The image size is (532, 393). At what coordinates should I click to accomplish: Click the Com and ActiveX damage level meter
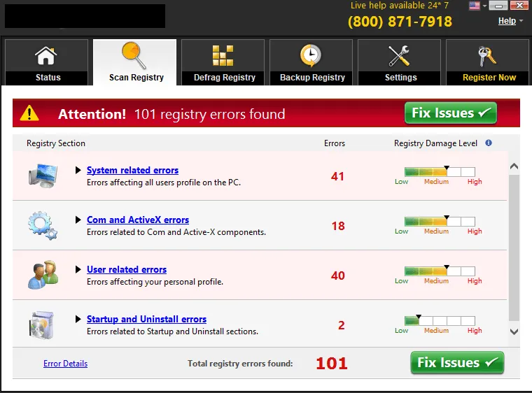[440, 221]
